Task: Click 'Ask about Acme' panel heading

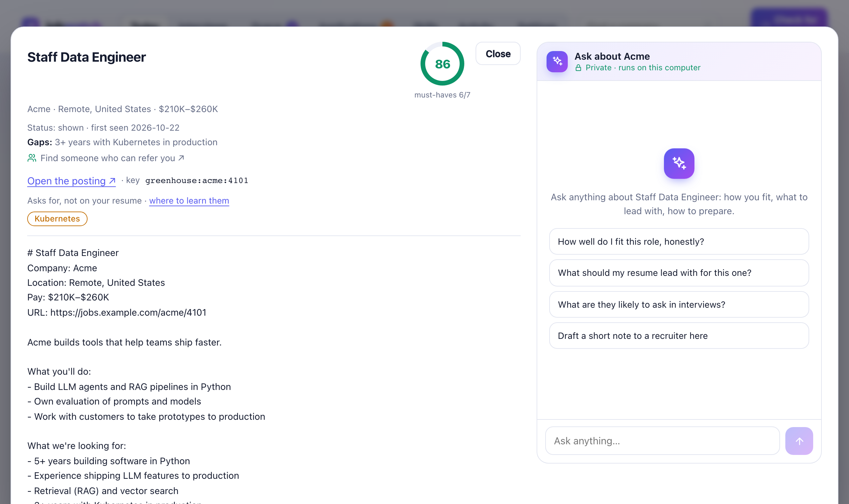Action: 612,56
